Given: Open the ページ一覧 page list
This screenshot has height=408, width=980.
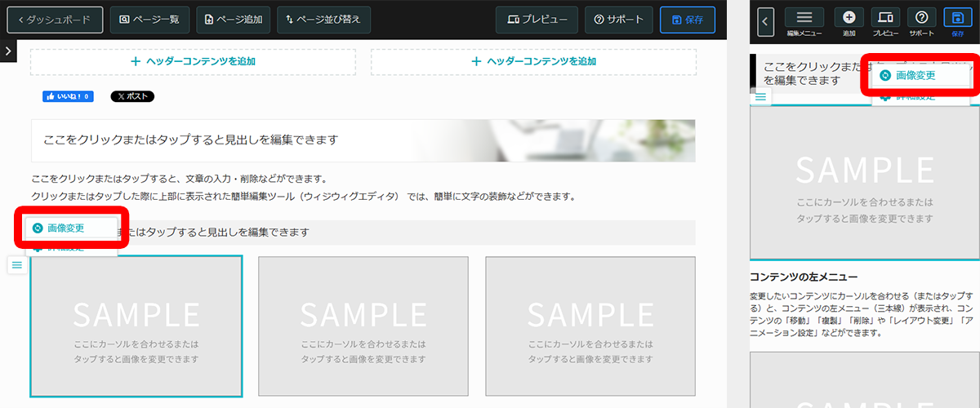Looking at the screenshot, I should 149,20.
